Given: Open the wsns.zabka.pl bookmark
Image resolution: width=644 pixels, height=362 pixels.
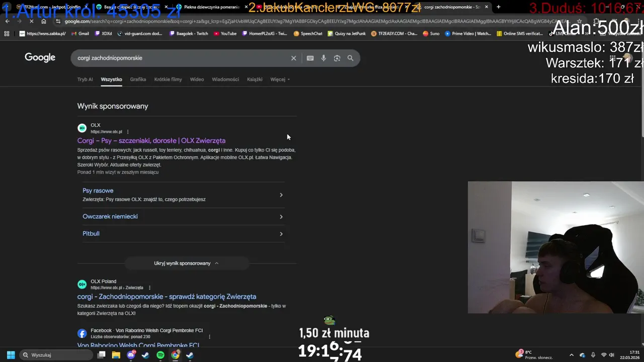Looking at the screenshot, I should [43, 34].
